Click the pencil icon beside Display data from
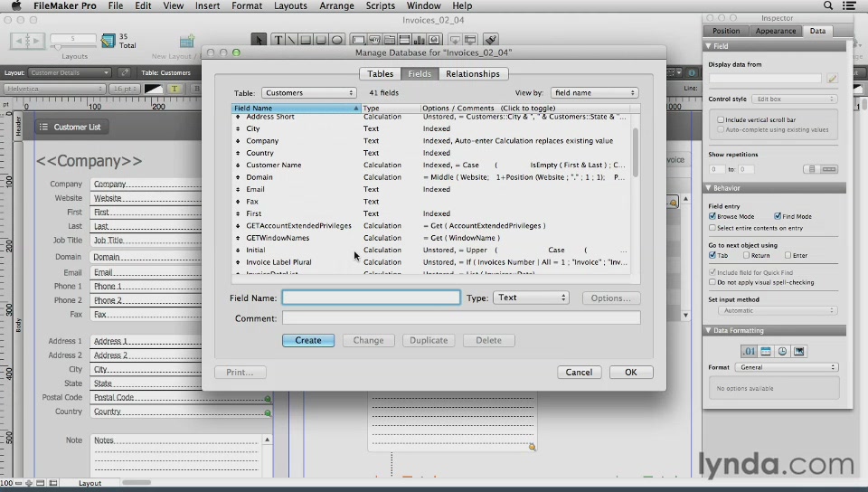The width and height of the screenshot is (868, 492). [x=832, y=79]
